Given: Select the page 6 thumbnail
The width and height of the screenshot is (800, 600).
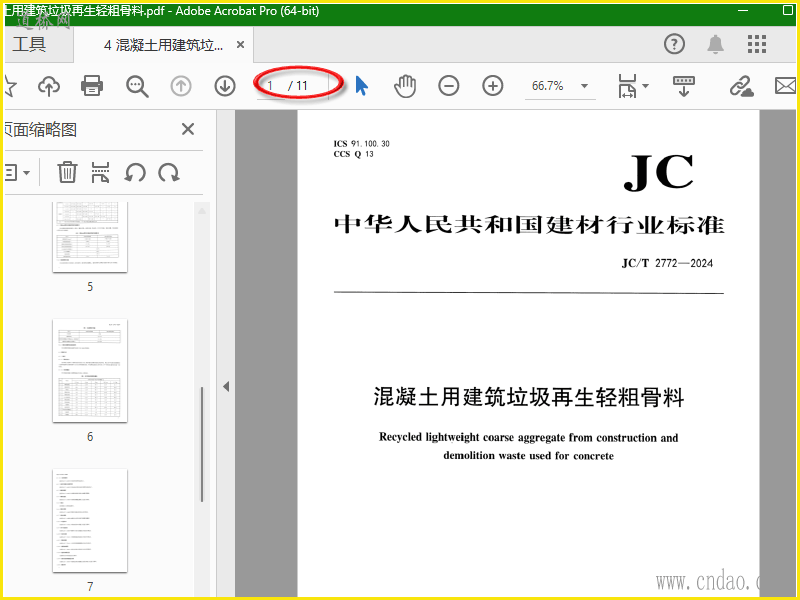Looking at the screenshot, I should pyautogui.click(x=90, y=371).
